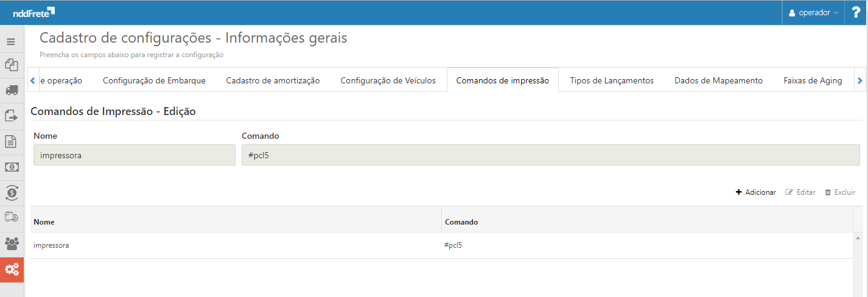The height and width of the screenshot is (297, 868).
Task: Select the '#pcl5' table cell
Action: tap(647, 245)
